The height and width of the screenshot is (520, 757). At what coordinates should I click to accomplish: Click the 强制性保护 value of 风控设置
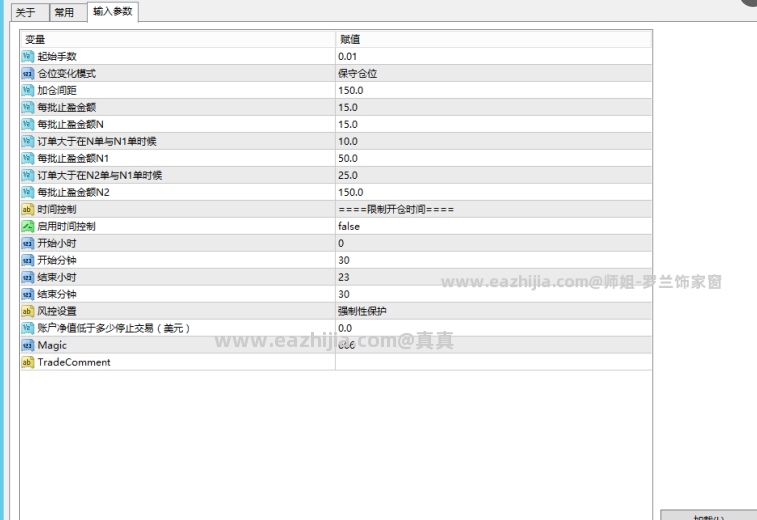click(493, 311)
